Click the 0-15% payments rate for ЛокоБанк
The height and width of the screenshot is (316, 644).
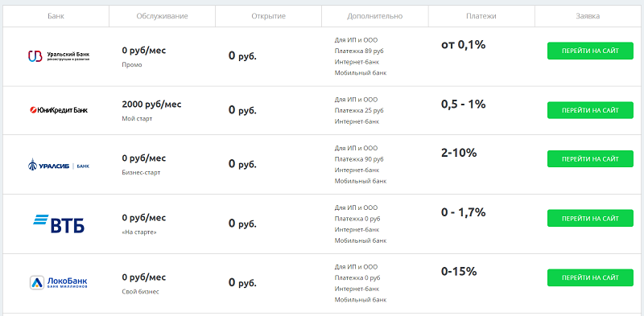459,272
